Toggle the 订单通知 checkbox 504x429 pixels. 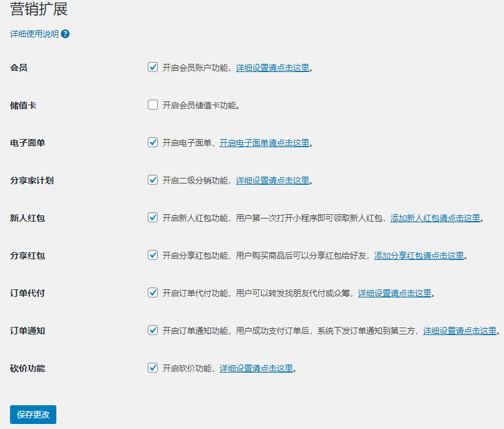tap(153, 330)
